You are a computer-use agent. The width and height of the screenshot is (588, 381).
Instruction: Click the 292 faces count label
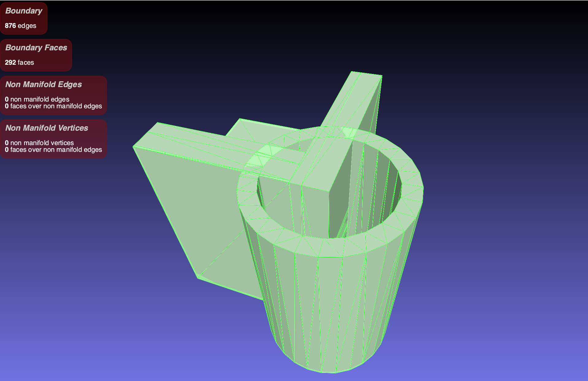tap(19, 62)
